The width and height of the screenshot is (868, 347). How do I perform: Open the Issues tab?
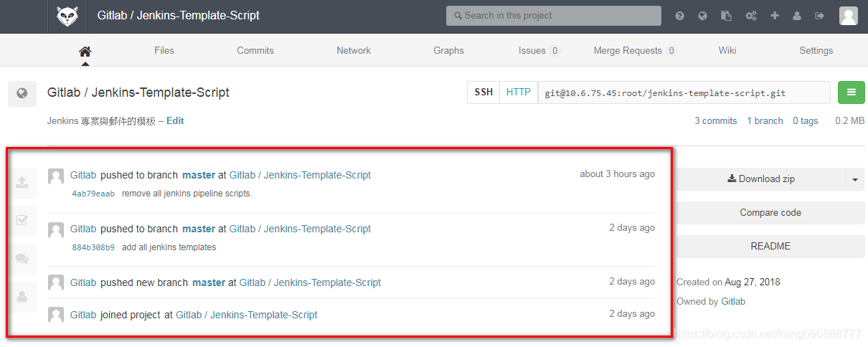539,51
